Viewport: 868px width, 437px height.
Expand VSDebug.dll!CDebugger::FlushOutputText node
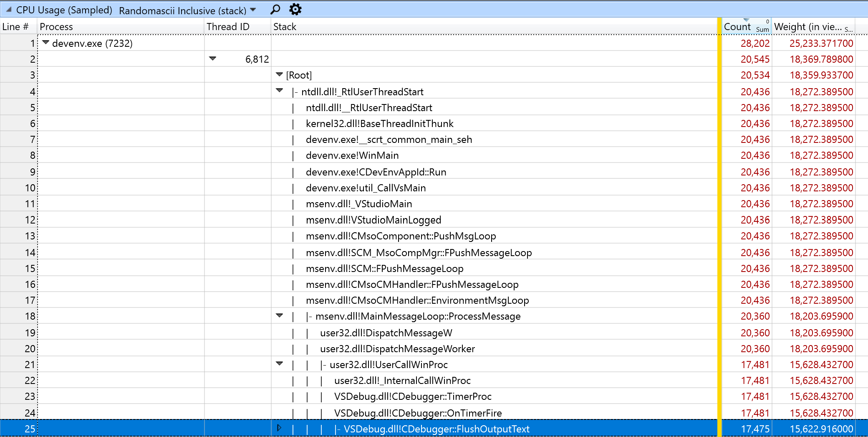(x=279, y=427)
